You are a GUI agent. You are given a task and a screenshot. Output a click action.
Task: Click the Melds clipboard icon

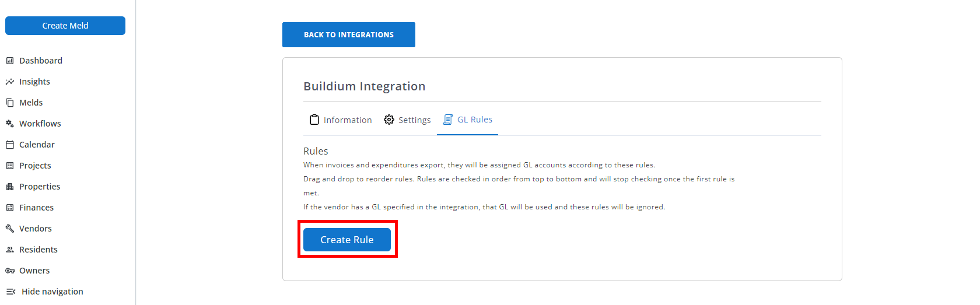pyautogui.click(x=10, y=103)
